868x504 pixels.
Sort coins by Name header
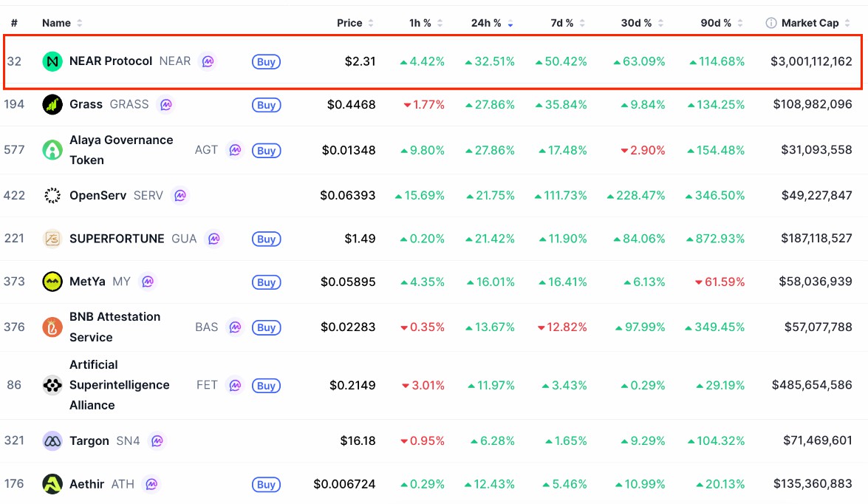62,23
